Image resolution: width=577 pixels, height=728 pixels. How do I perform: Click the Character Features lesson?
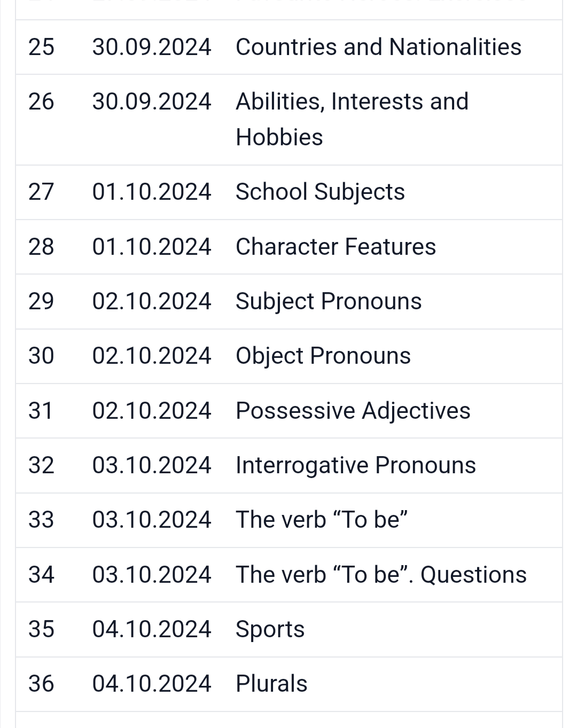(336, 247)
